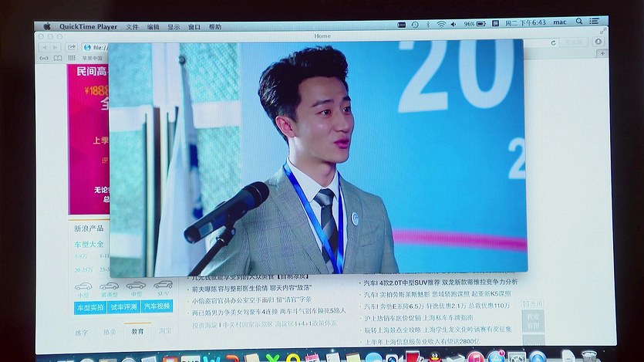Switch to the 教育 tab

(x=137, y=331)
